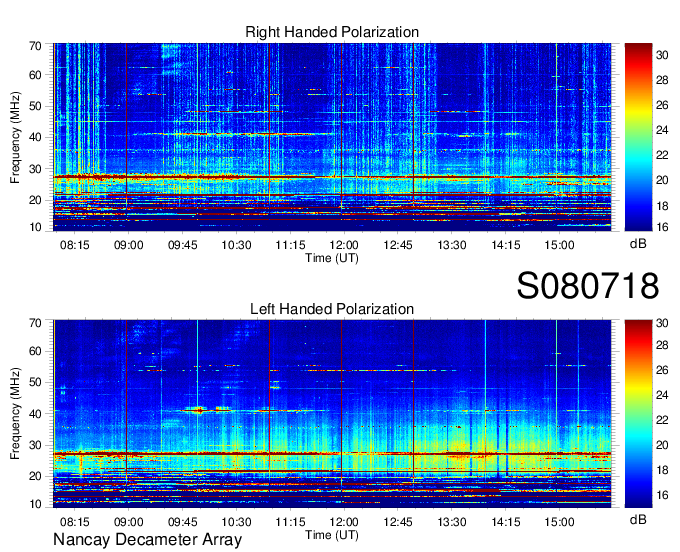Image resolution: width=680 pixels, height=552 pixels.
Task: Click the 40 MHz tick on the top plot
Action: tap(35, 138)
